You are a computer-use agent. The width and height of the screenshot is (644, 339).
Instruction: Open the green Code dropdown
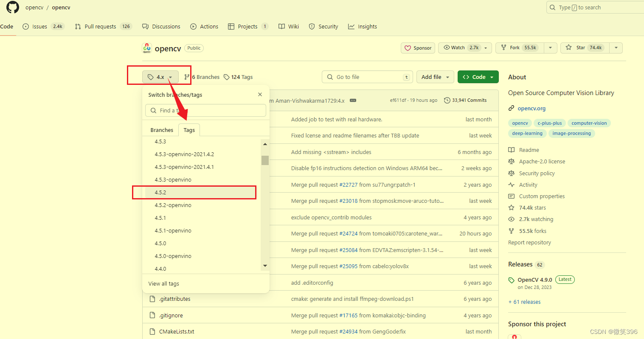(478, 77)
